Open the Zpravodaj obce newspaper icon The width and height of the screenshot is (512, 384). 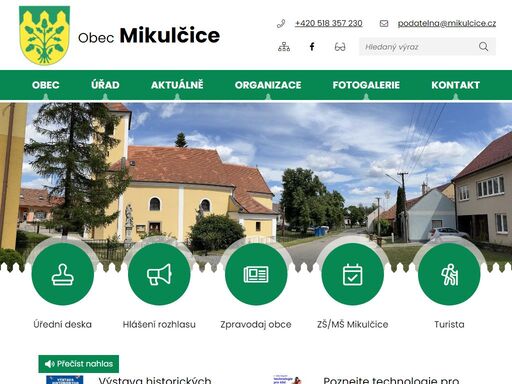256,274
